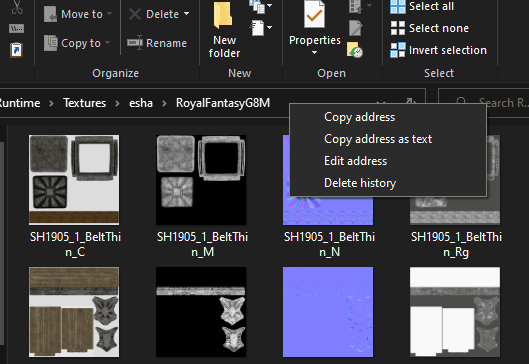Select black metallic map thumbnail in second row
The image size is (529, 364).
click(x=201, y=312)
